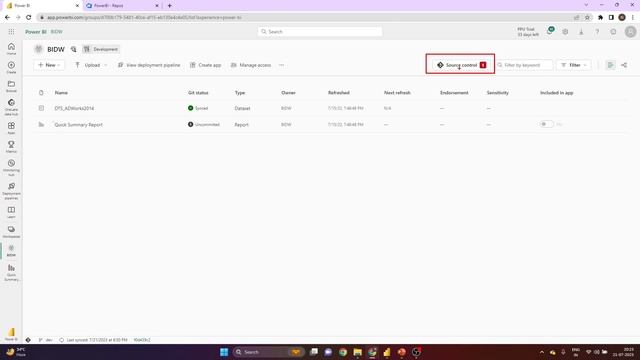Open user account avatar
Image resolution: width=640 pixels, height=360 pixels.
[630, 32]
